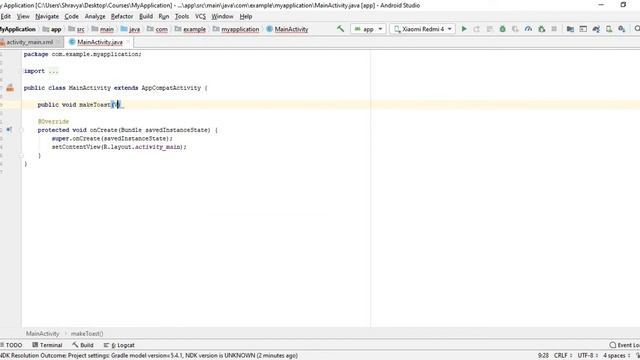640x360 pixels.
Task: Place cursor on the @Override annotation
Action: click(x=53, y=122)
